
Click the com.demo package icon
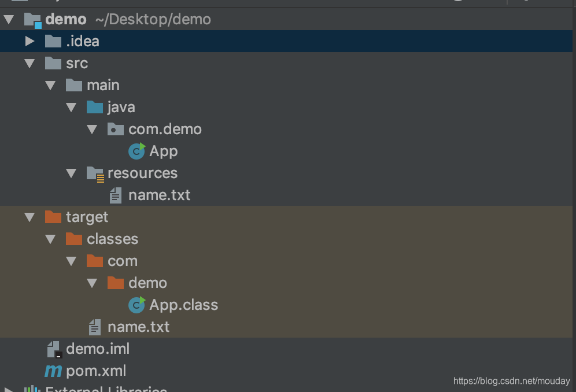click(x=115, y=129)
